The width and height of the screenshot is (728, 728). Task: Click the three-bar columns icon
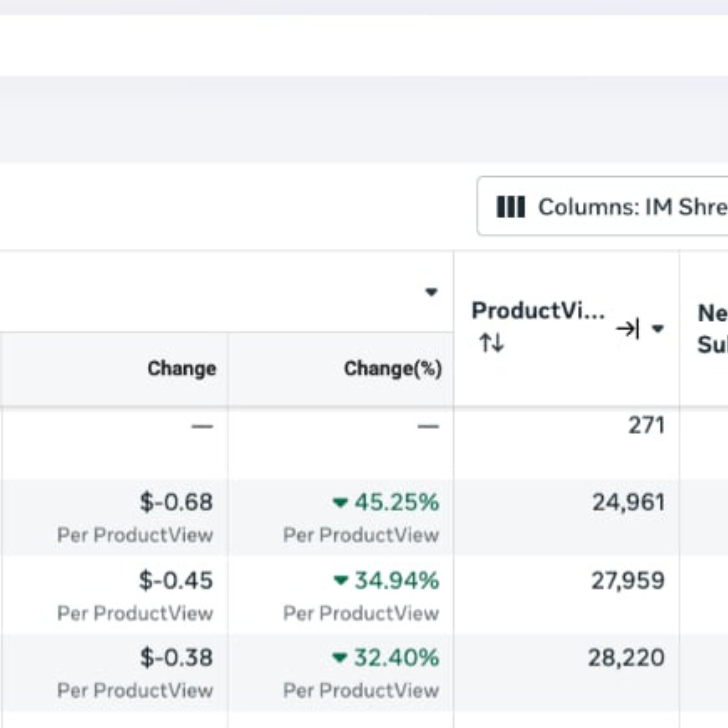(x=511, y=207)
